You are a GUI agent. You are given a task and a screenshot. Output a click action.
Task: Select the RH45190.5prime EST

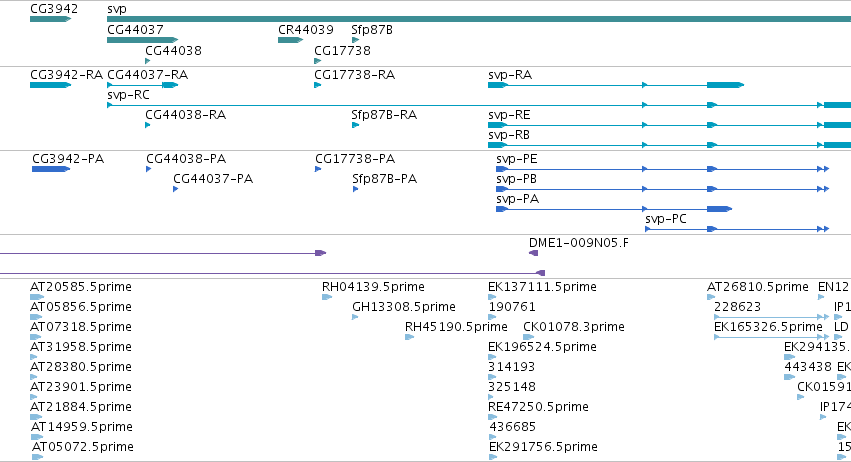coord(410,337)
